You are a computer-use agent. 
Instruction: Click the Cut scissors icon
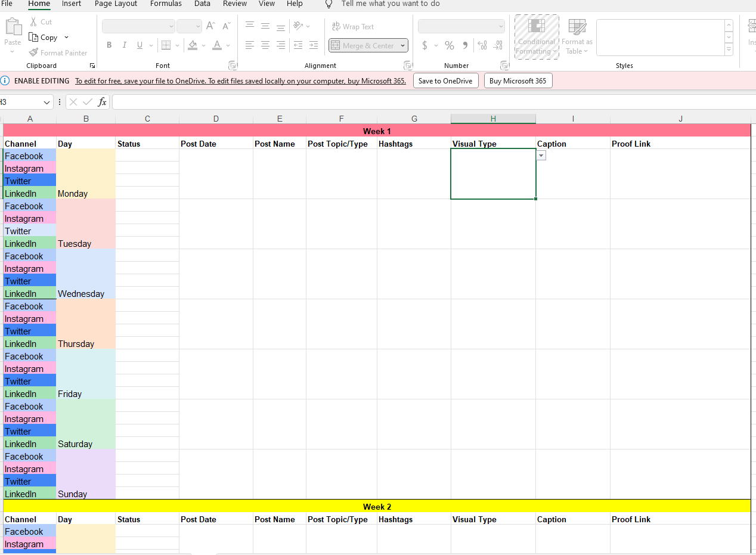click(33, 22)
